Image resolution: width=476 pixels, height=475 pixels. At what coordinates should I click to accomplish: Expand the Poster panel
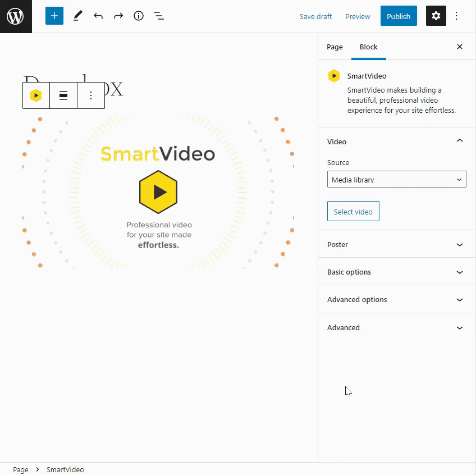click(x=396, y=244)
